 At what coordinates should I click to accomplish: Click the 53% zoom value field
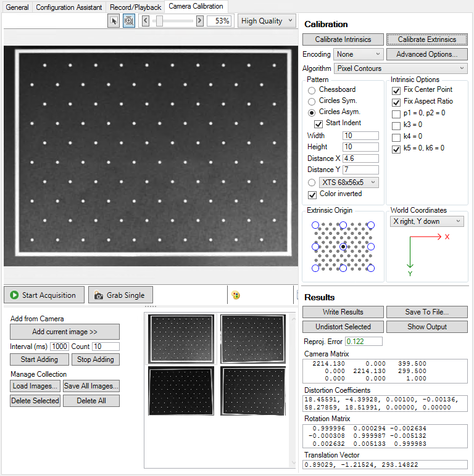click(219, 21)
